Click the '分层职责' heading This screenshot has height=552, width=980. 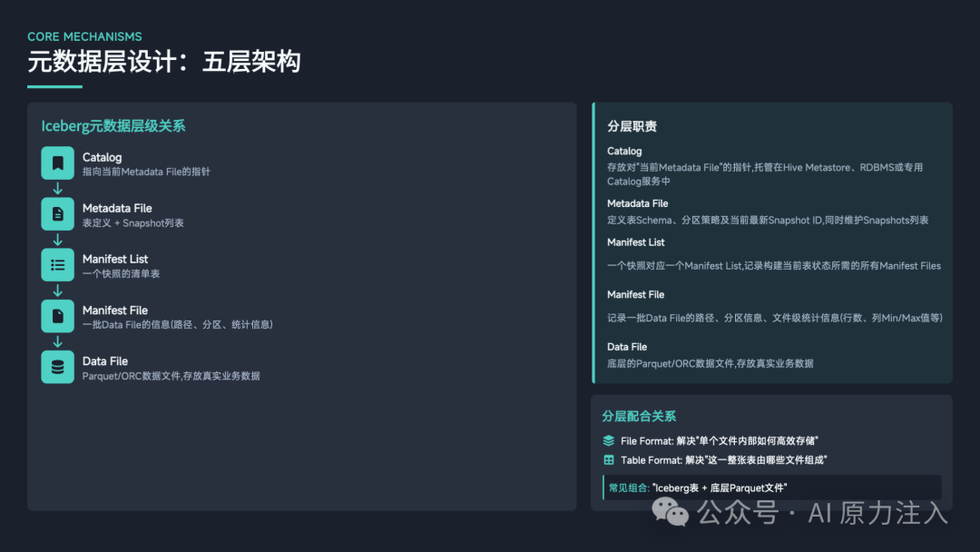click(632, 126)
